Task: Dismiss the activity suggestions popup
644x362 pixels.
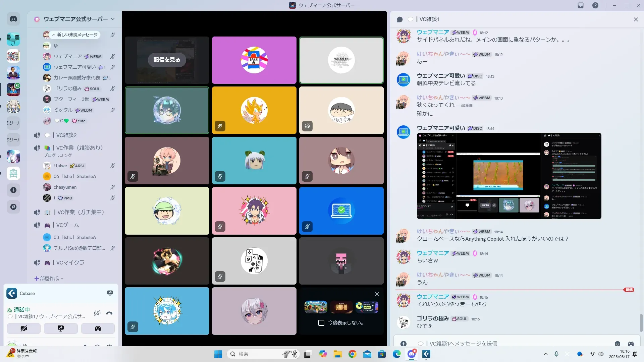Action: coord(377,294)
